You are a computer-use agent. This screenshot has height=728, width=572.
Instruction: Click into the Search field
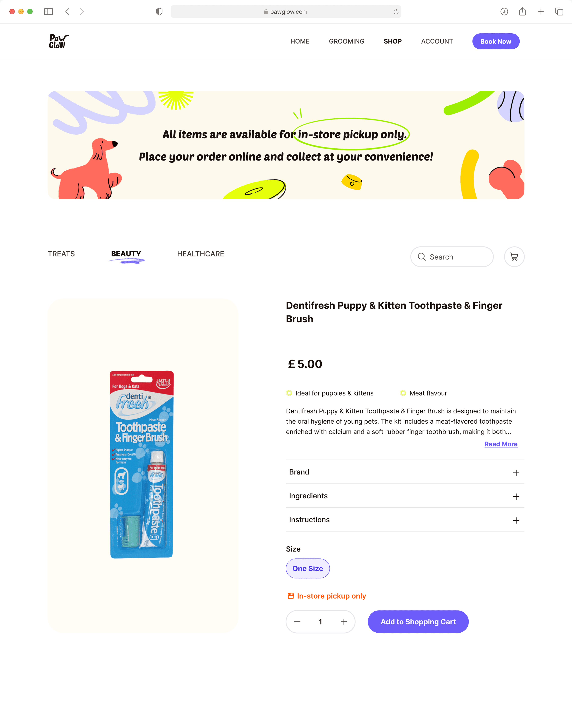[x=452, y=257]
